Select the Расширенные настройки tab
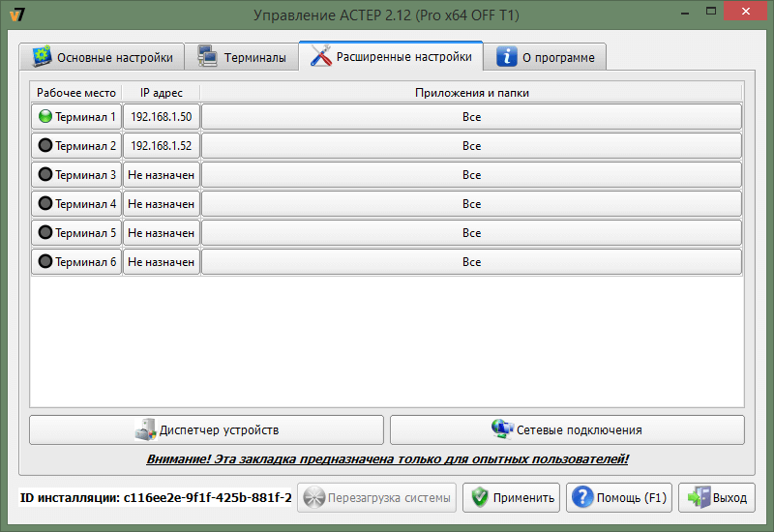This screenshot has height=532, width=774. 391,56
